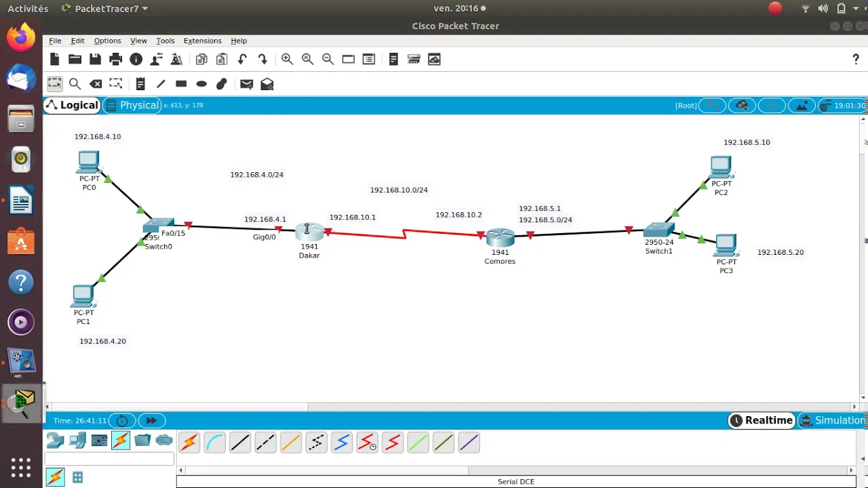Create a new file with New icon
Image resolution: width=868 pixels, height=488 pixels.
coord(55,60)
